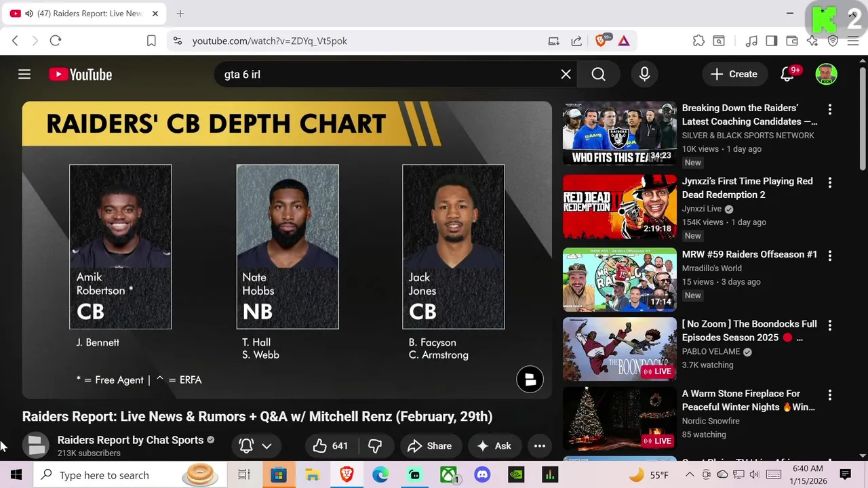Open Brave Wallet icon
Image resolution: width=868 pixels, height=488 pixels.
coord(792,41)
